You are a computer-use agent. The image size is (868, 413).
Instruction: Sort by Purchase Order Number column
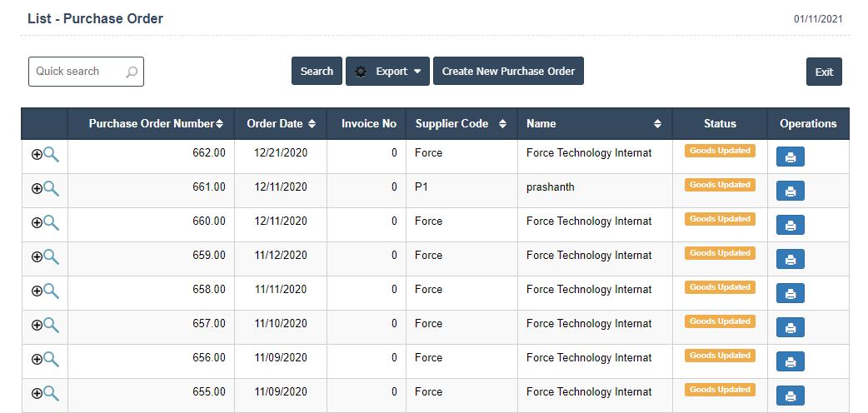tap(219, 124)
